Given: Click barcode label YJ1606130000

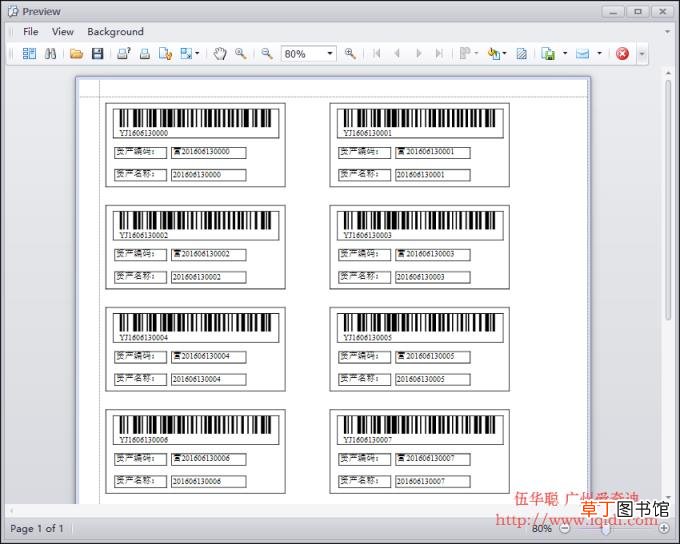Looking at the screenshot, I should pyautogui.click(x=144, y=133).
